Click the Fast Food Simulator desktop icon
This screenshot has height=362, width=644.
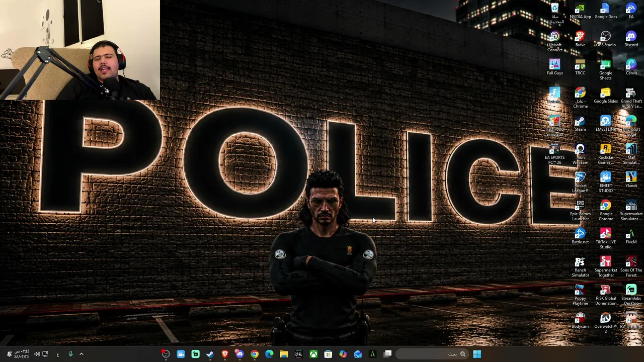pos(554,126)
